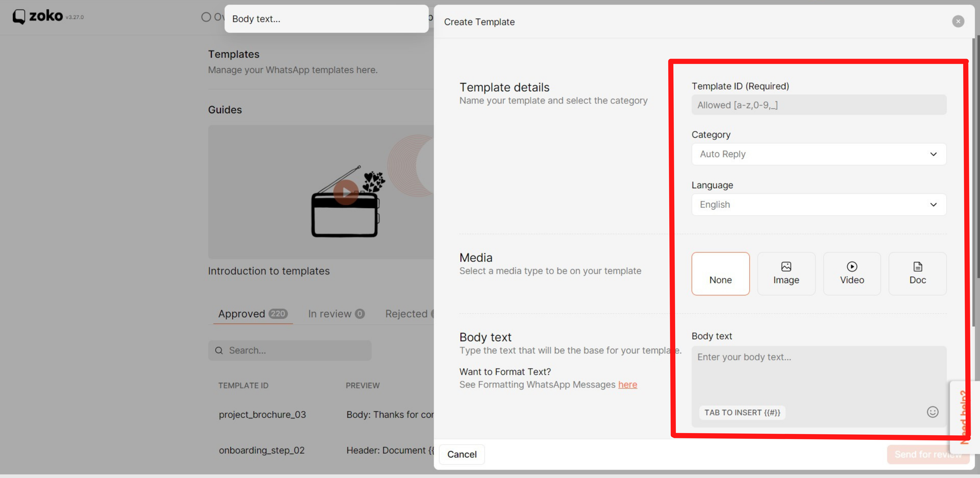Click the TEMPLATE ID column header
This screenshot has width=980, height=478.
pyautogui.click(x=243, y=386)
